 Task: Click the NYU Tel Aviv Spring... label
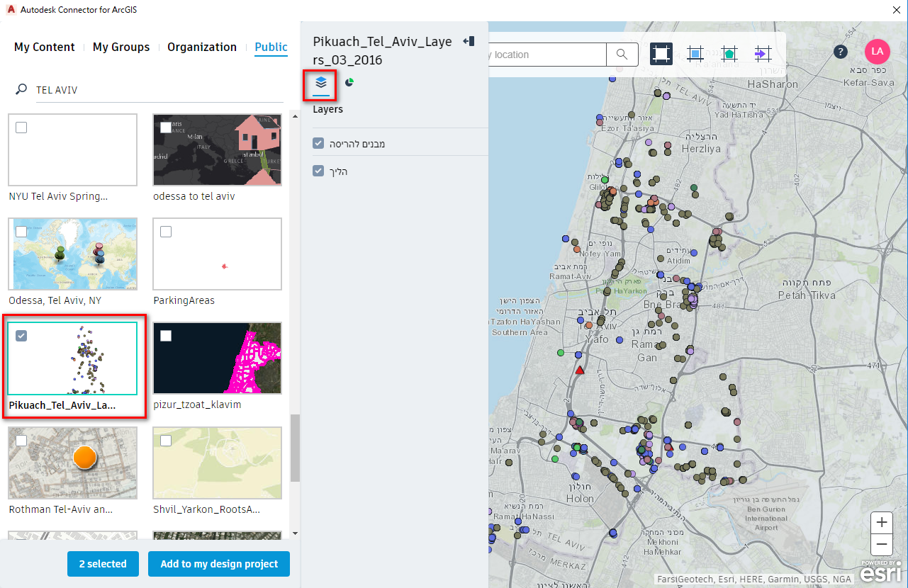click(x=58, y=196)
